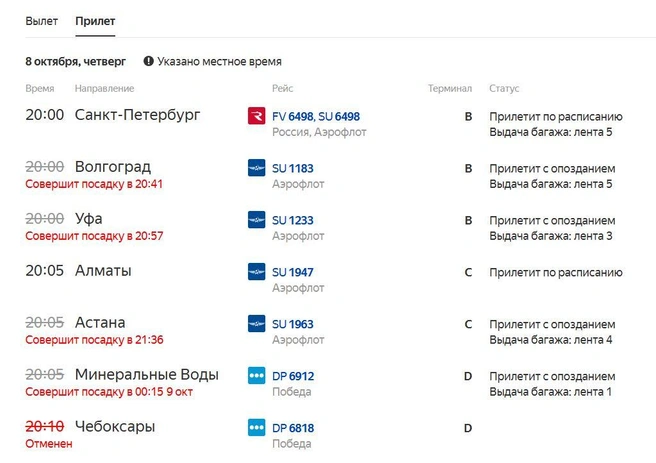The height and width of the screenshot is (463, 656).
Task: Open flight DP 6818 details
Action: coord(293,428)
